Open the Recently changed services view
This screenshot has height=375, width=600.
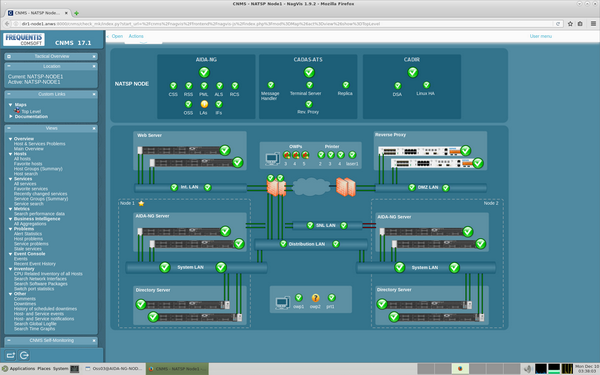pos(41,194)
